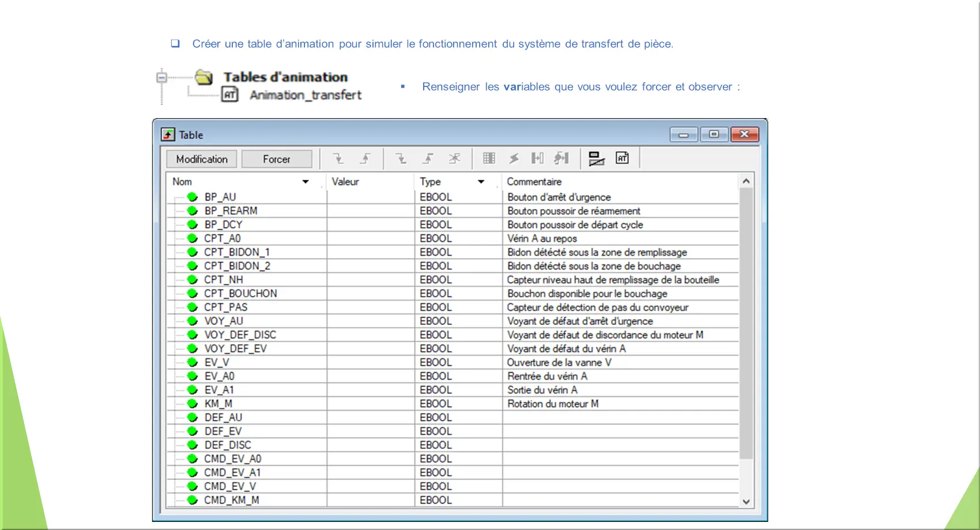Click the Forcer button
This screenshot has width=980, height=530.
[277, 159]
